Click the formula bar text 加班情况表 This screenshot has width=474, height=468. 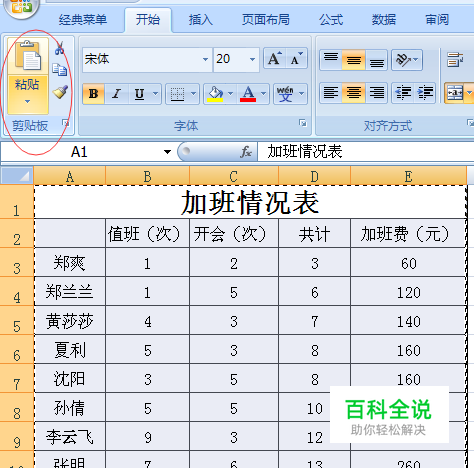[305, 151]
